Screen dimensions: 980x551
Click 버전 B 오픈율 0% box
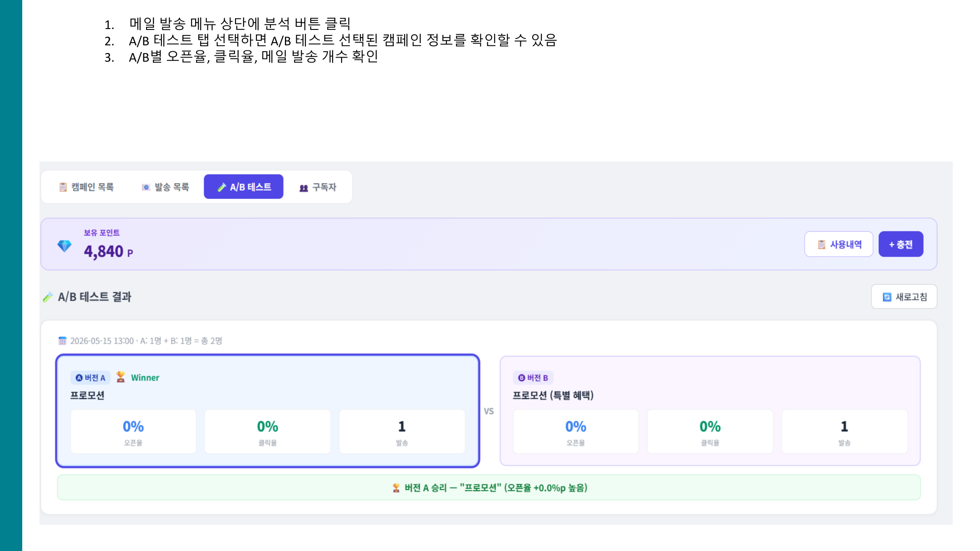point(576,431)
